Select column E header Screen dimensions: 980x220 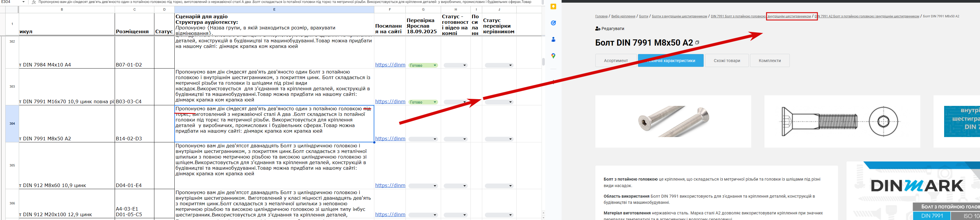tap(274, 9)
